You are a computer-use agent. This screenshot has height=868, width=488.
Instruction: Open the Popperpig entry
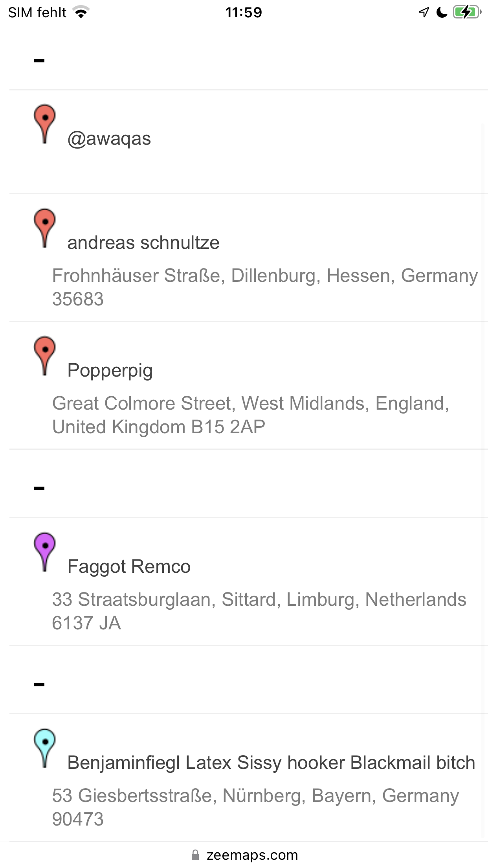tap(110, 370)
